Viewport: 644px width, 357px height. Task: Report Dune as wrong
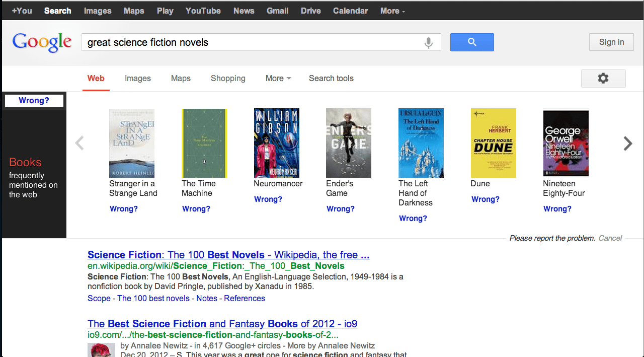coord(486,199)
